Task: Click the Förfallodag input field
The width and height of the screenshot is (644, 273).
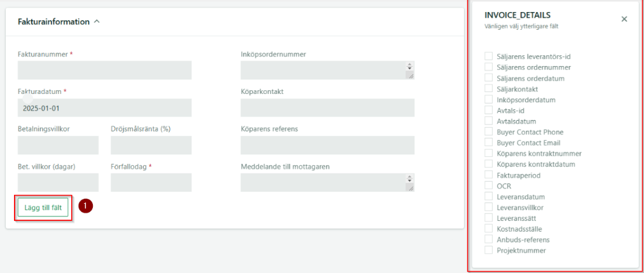Action: point(151,183)
